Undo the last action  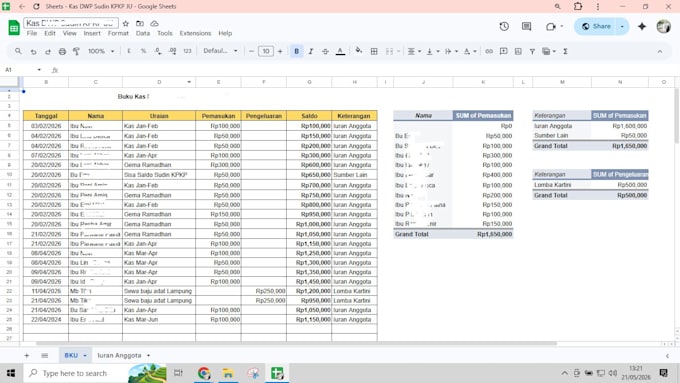(x=33, y=51)
